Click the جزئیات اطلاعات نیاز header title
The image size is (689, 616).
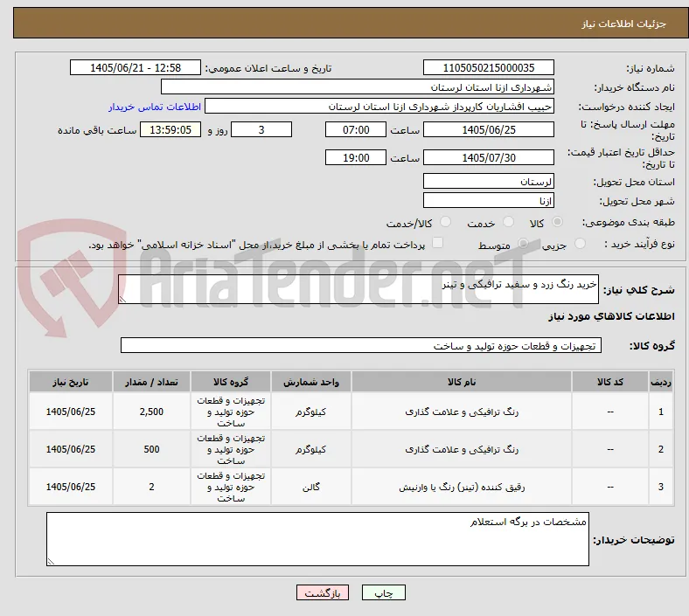pyautogui.click(x=624, y=24)
